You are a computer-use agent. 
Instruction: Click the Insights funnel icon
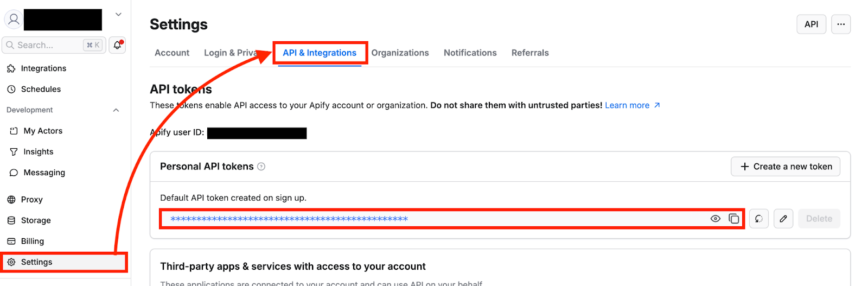tap(14, 151)
